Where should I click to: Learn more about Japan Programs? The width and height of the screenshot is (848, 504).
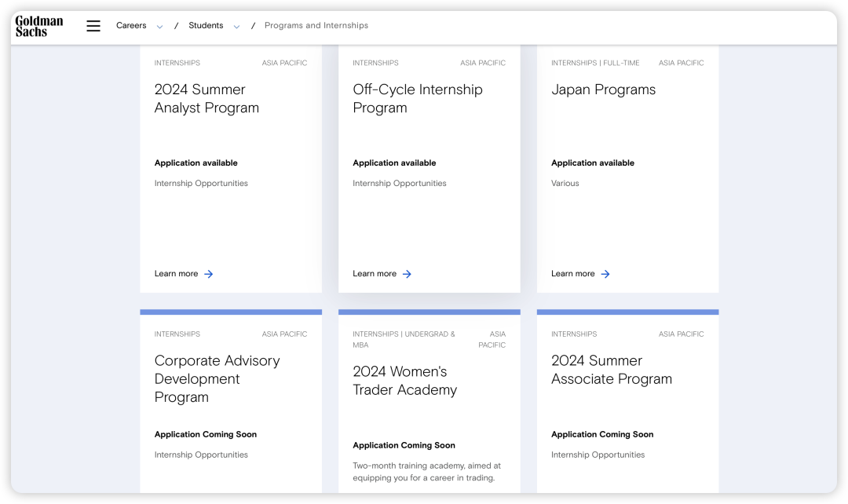pyautogui.click(x=581, y=274)
